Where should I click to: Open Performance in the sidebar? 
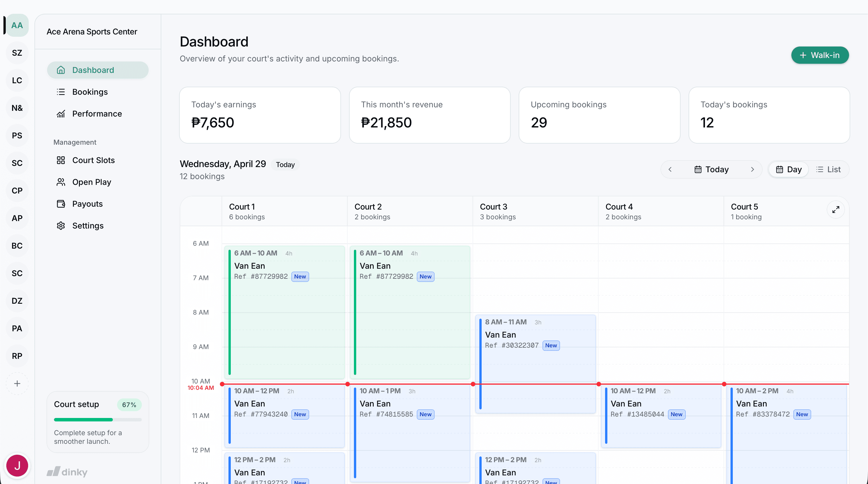(98, 114)
